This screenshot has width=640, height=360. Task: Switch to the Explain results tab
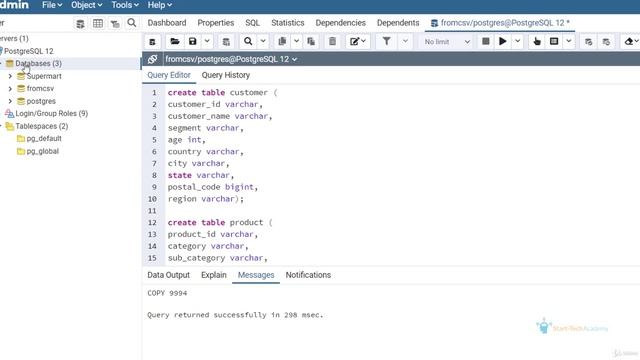(x=213, y=275)
